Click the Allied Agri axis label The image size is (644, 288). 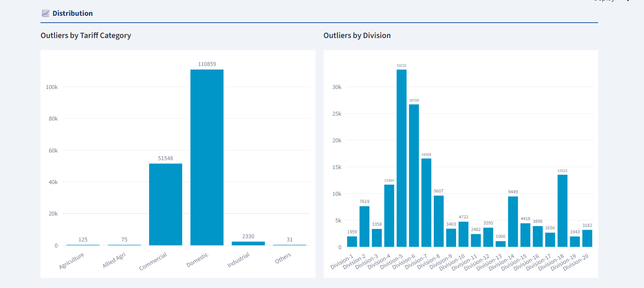tap(114, 260)
